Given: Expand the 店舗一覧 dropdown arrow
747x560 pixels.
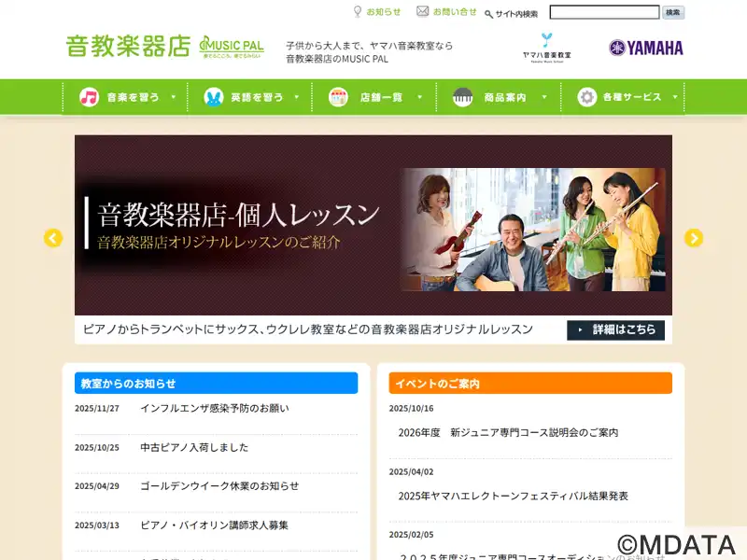Looking at the screenshot, I should [x=419, y=97].
